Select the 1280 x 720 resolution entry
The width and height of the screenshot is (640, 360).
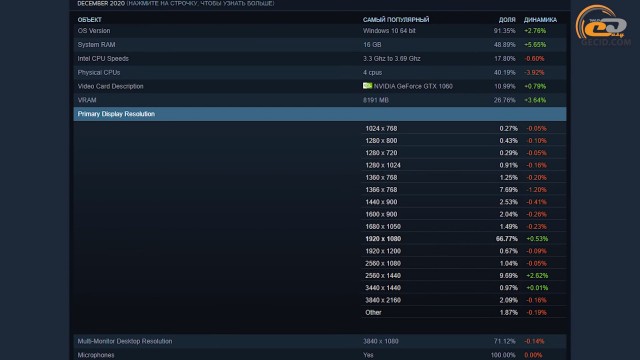point(381,153)
